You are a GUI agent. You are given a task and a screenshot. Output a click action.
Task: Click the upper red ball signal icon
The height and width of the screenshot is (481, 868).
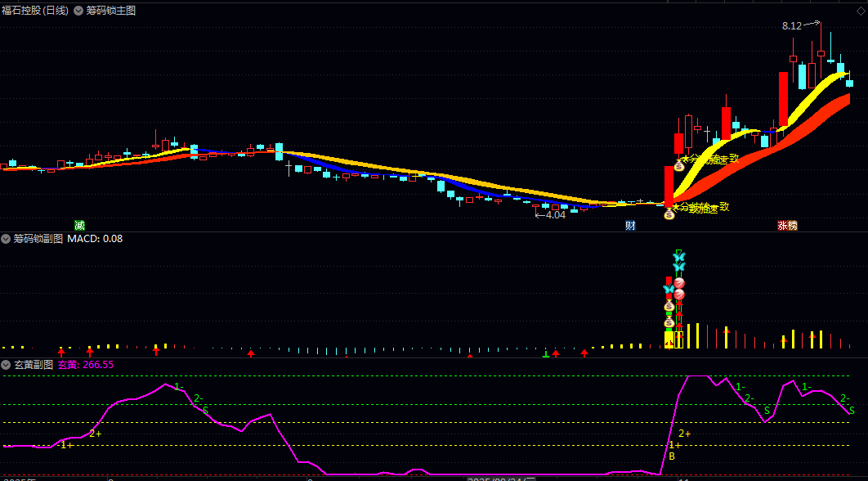[x=679, y=283]
